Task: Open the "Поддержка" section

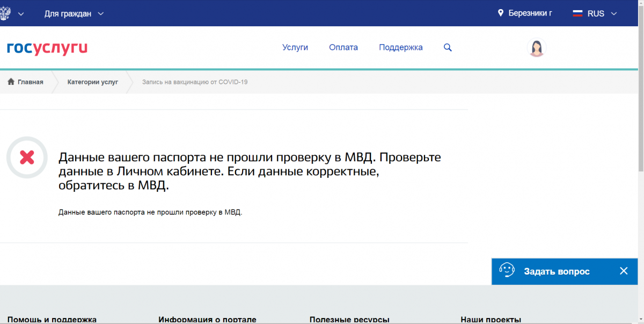Action: 401,47
